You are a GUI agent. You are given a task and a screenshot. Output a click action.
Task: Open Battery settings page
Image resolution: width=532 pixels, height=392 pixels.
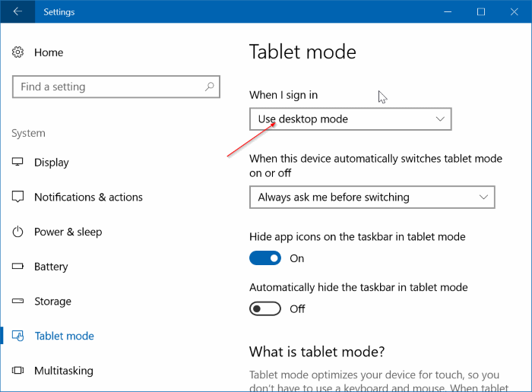point(51,267)
